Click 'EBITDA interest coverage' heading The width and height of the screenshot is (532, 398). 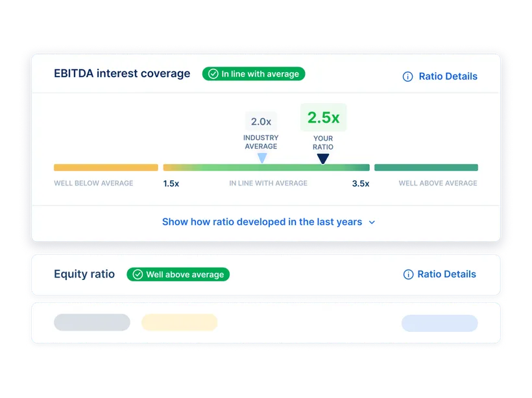pyautogui.click(x=122, y=73)
